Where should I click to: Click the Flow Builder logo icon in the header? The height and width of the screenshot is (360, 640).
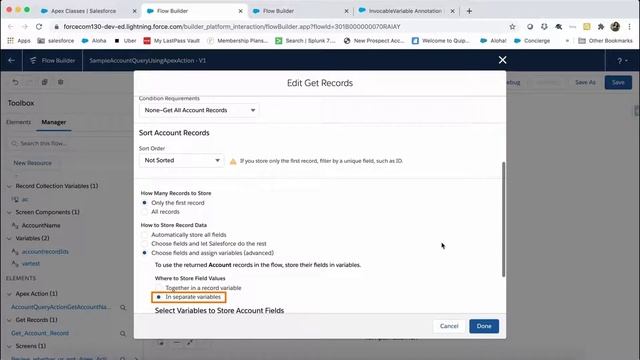[33, 60]
